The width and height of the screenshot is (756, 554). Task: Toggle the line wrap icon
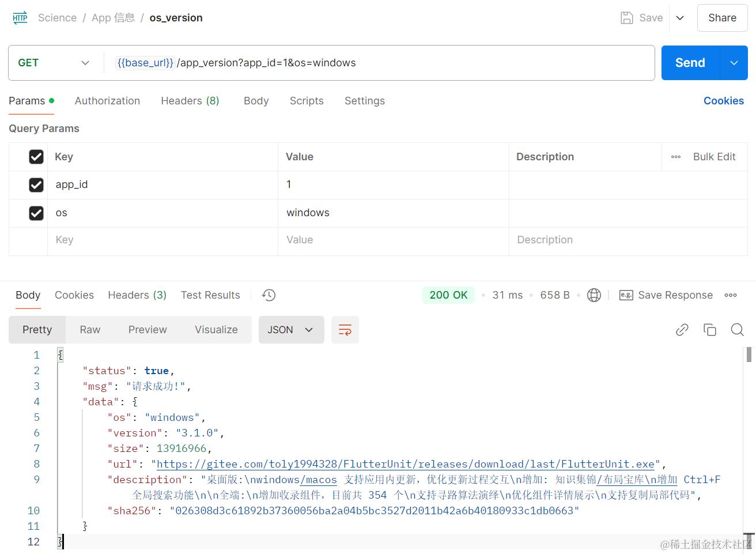click(345, 330)
